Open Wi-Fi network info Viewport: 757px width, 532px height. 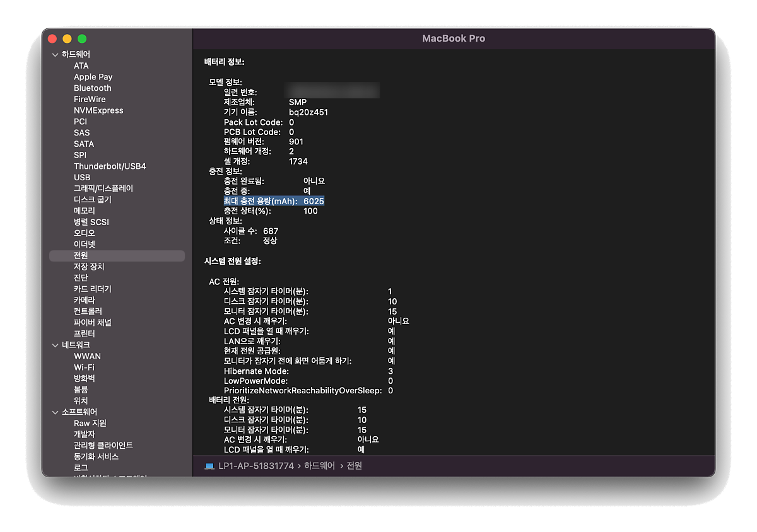click(x=84, y=367)
